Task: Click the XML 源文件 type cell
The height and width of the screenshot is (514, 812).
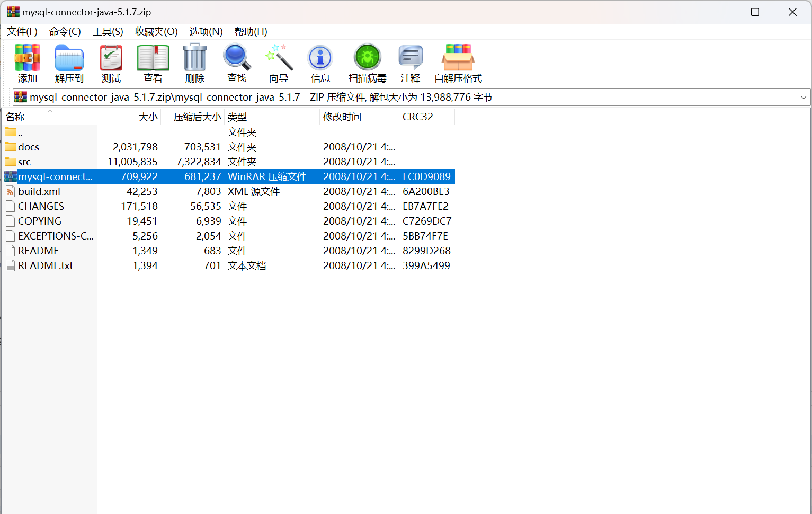Action: pyautogui.click(x=254, y=191)
